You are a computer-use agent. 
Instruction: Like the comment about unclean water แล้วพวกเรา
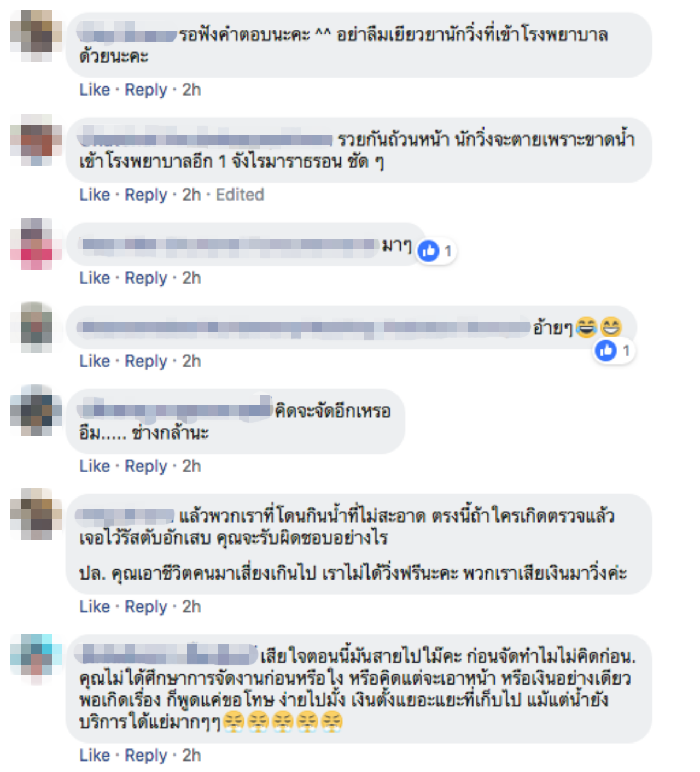(95, 606)
